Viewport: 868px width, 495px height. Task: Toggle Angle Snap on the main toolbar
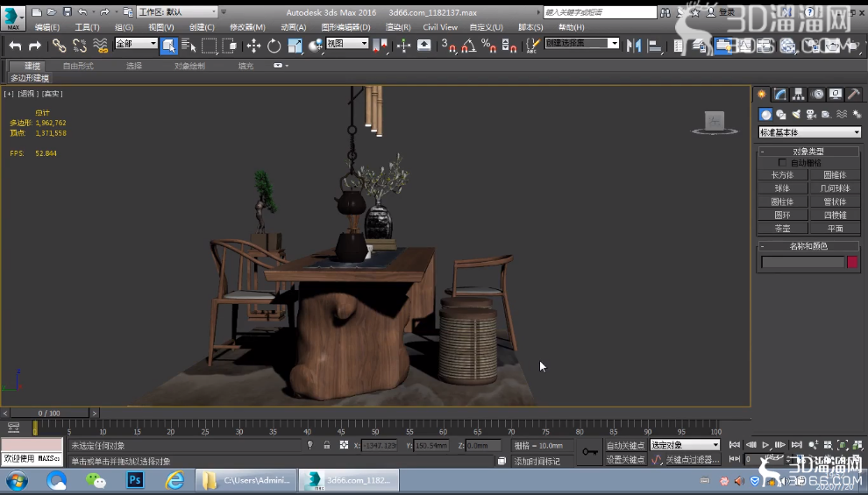point(468,46)
